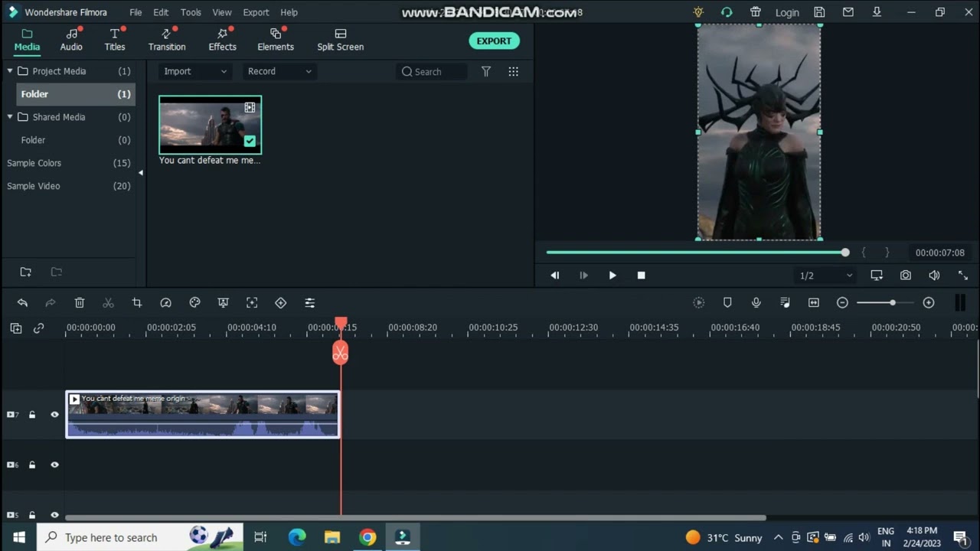Open the Split Screen tab
The width and height of the screenshot is (980, 551).
coord(341,40)
